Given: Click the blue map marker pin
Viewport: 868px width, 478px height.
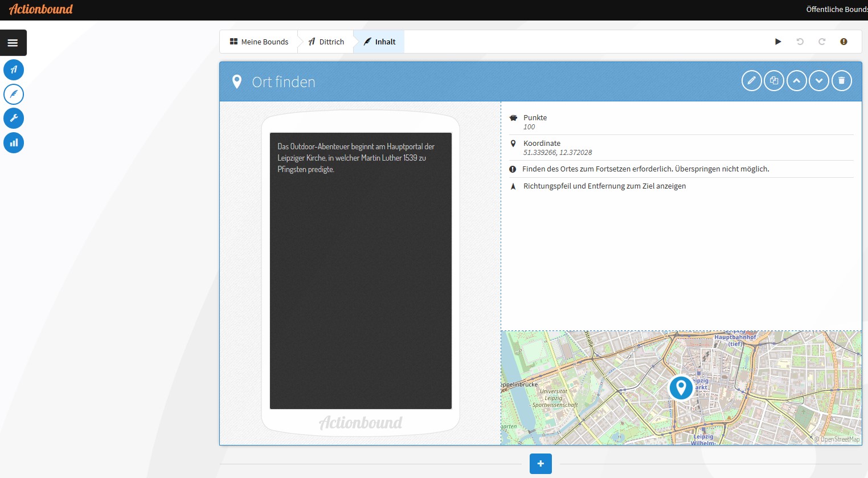Looking at the screenshot, I should pyautogui.click(x=681, y=387).
